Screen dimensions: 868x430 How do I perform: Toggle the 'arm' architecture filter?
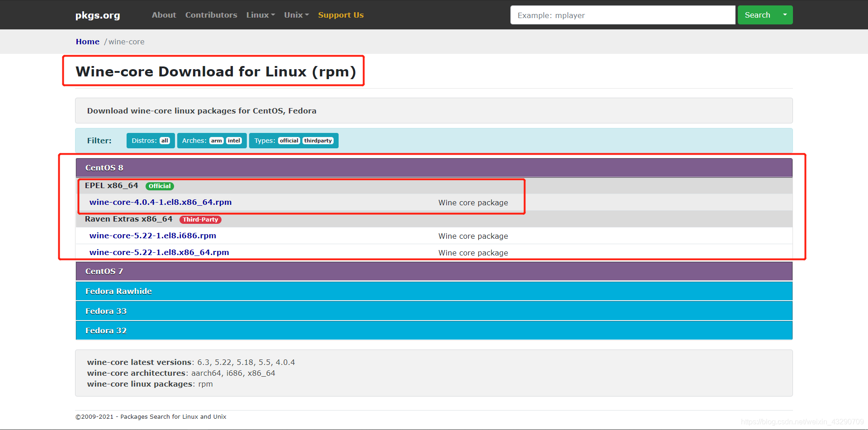(217, 141)
